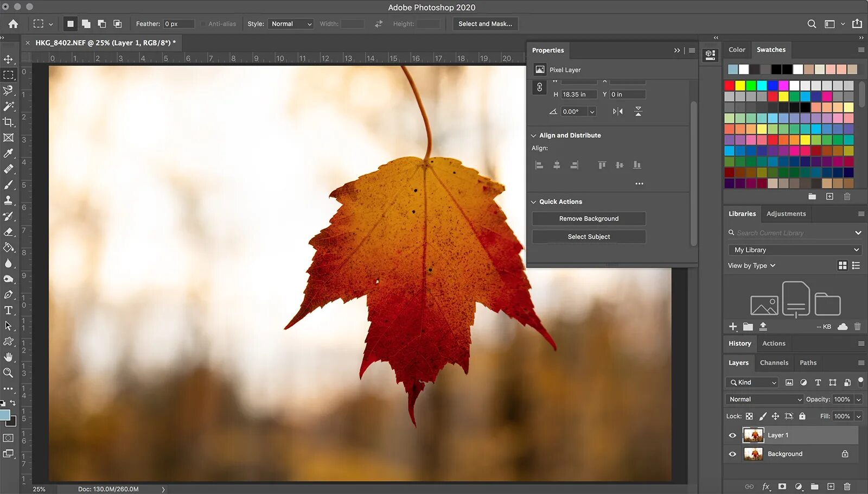Expand the View by Type options
The image size is (868, 494).
(752, 265)
